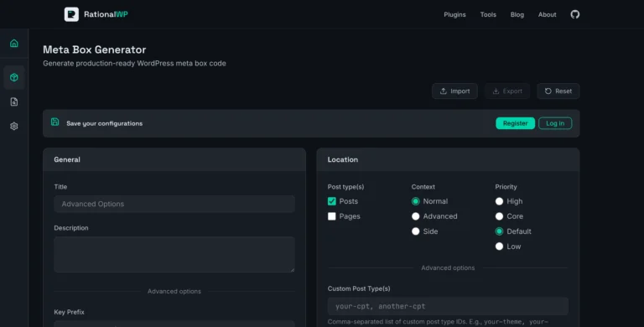The width and height of the screenshot is (644, 327).
Task: Open the Plugins menu
Action: pyautogui.click(x=454, y=14)
